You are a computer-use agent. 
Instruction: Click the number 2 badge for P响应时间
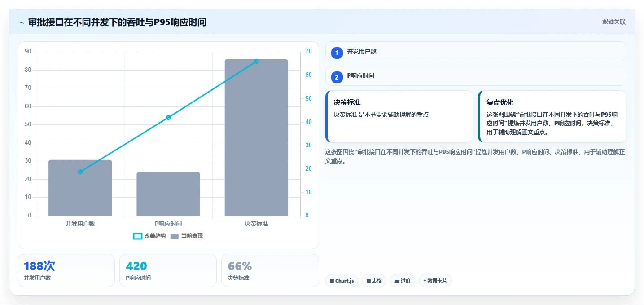(337, 77)
